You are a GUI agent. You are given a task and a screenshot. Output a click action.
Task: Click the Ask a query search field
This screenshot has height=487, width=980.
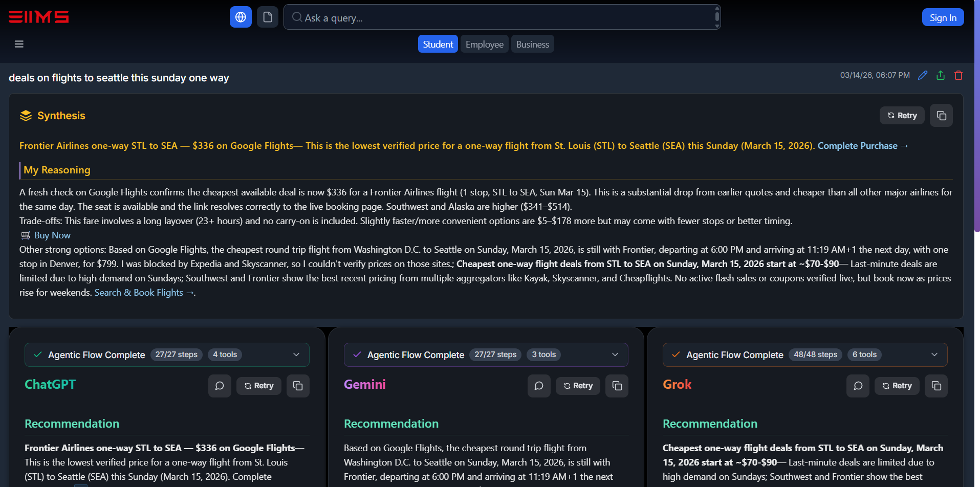click(x=502, y=17)
